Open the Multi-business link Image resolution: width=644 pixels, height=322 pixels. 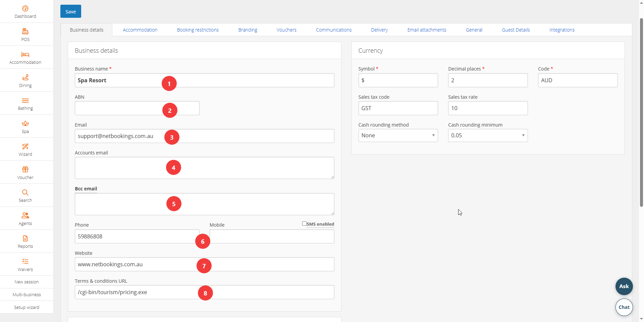pos(27,295)
